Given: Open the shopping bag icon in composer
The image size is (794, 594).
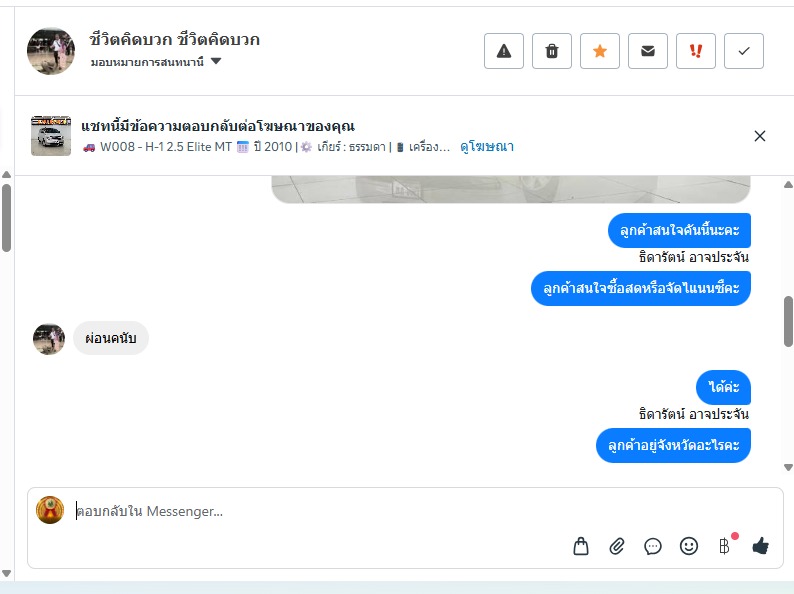Looking at the screenshot, I should (x=581, y=546).
